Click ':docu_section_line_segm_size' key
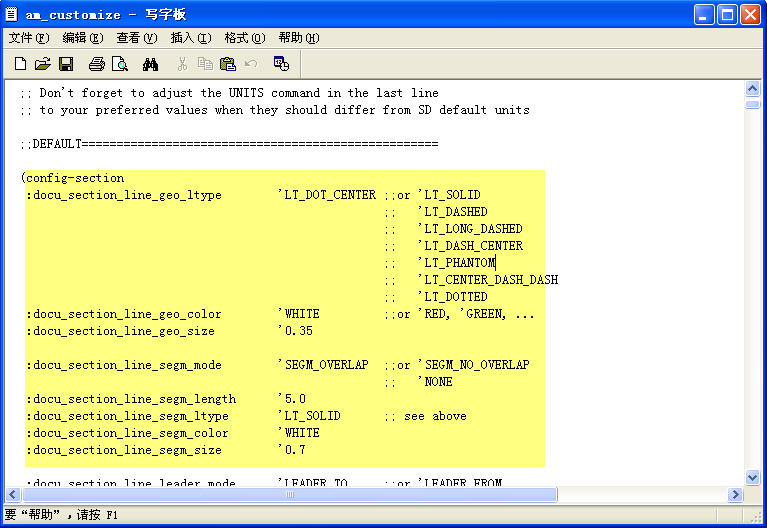This screenshot has height=528, width=767. [124, 450]
